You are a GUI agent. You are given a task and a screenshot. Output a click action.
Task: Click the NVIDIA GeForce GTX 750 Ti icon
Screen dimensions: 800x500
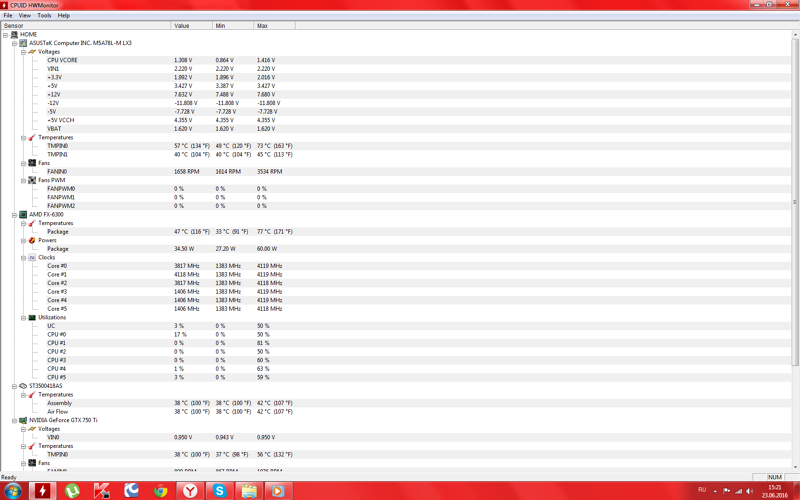pyautogui.click(x=23, y=420)
